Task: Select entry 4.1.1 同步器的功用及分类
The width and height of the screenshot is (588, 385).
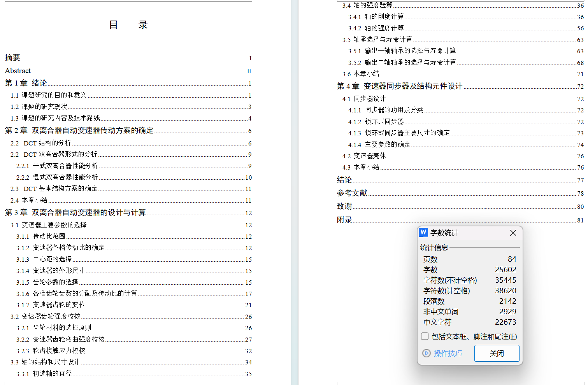Action: (466, 110)
